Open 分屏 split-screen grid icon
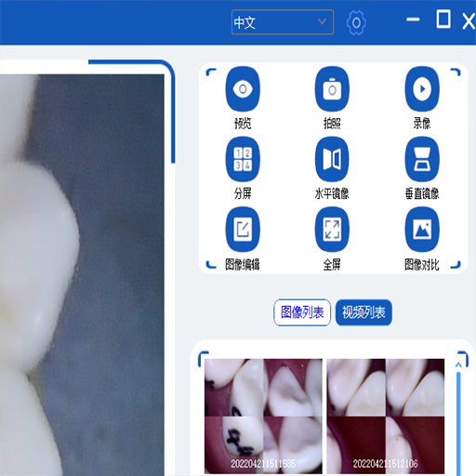Screen dimensions: 476x476 (243, 159)
